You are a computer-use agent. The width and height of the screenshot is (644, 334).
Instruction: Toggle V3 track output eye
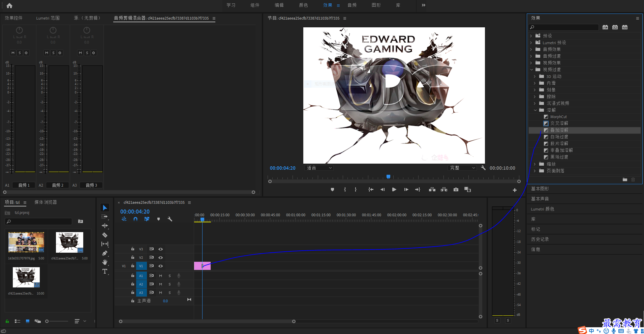click(x=161, y=249)
